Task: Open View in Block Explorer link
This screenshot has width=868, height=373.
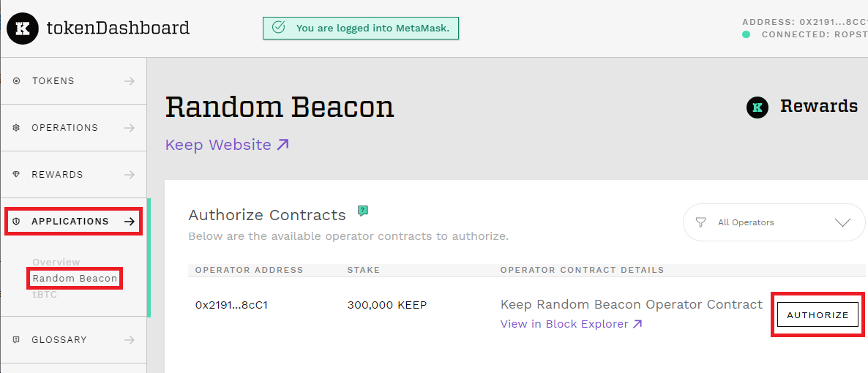Action: [571, 324]
